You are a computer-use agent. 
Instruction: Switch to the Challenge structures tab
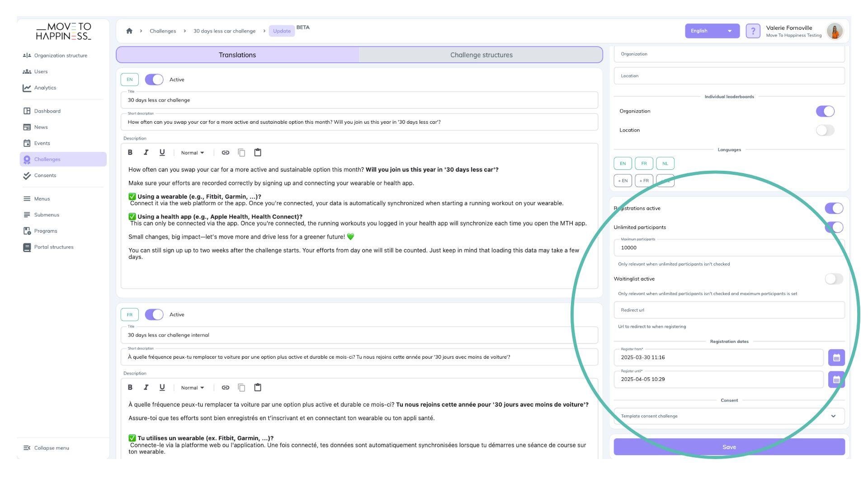tap(481, 55)
